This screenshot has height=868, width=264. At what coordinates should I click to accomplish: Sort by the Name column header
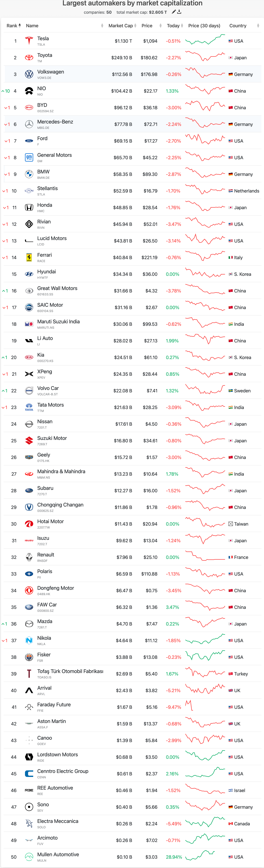tap(32, 26)
